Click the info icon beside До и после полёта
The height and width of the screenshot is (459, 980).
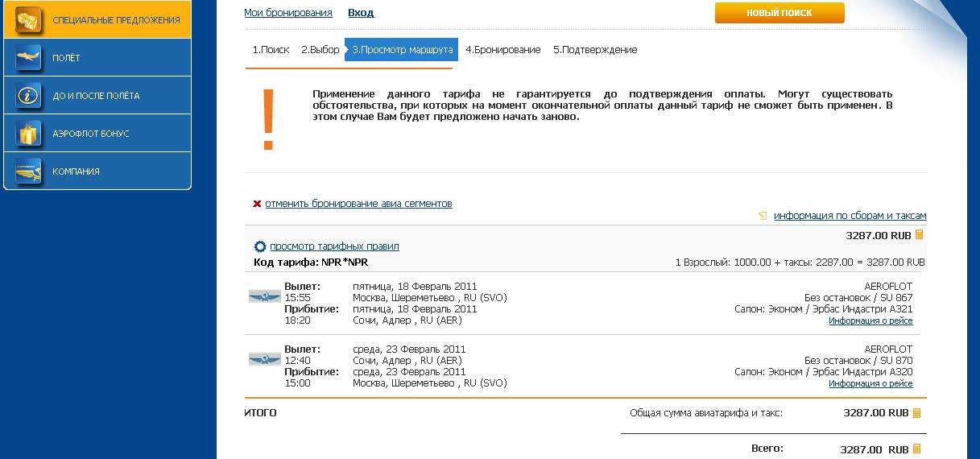(28, 95)
